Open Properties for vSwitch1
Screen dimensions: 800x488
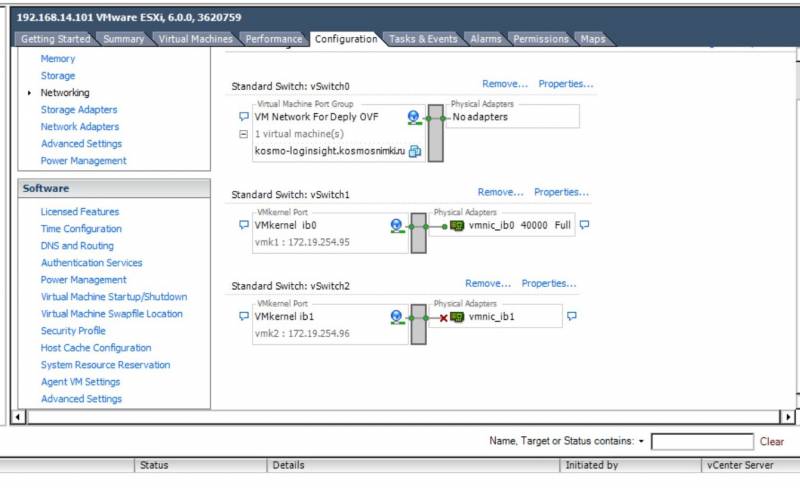(x=561, y=192)
